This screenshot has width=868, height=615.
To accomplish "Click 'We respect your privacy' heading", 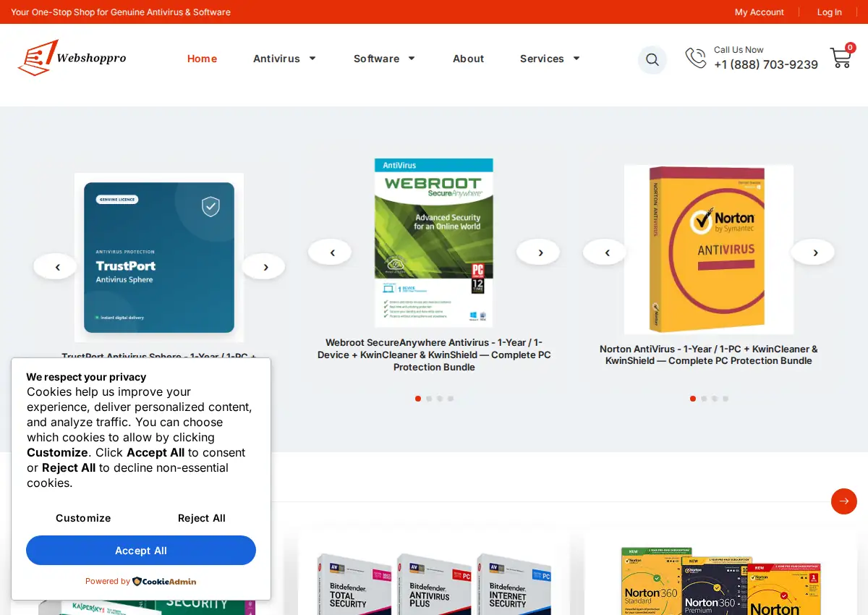I will 86,377.
